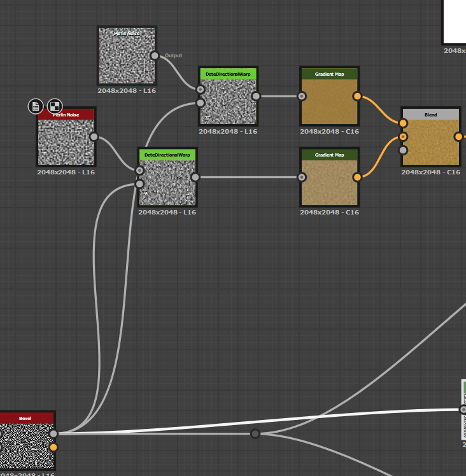Screen dimensions: 466x476
Task: Click the orange output port of the Blend node
Action: click(x=458, y=136)
